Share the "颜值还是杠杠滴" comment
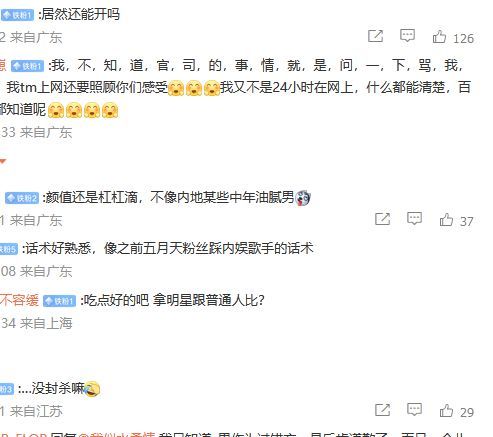Image resolution: width=493 pixels, height=437 pixels. (x=382, y=219)
